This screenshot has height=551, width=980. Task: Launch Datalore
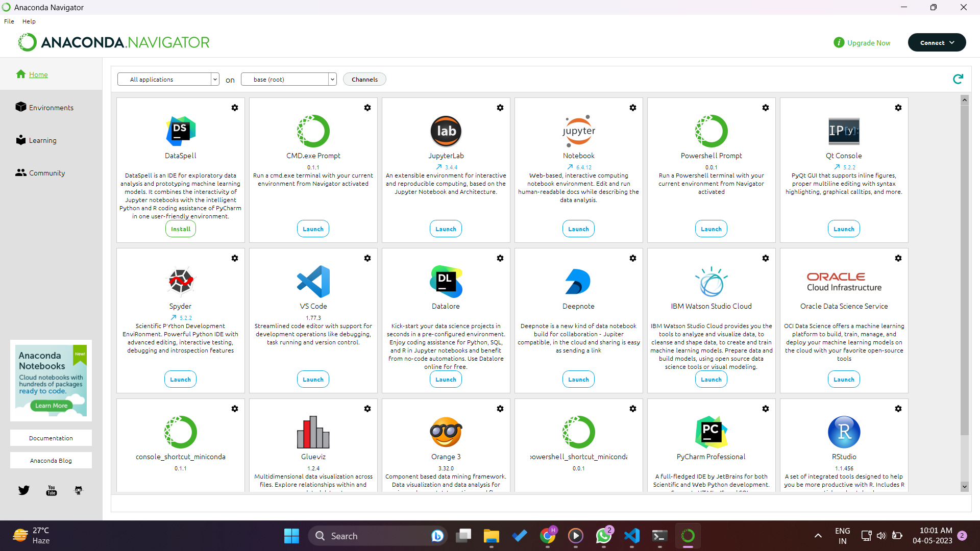pyautogui.click(x=446, y=380)
